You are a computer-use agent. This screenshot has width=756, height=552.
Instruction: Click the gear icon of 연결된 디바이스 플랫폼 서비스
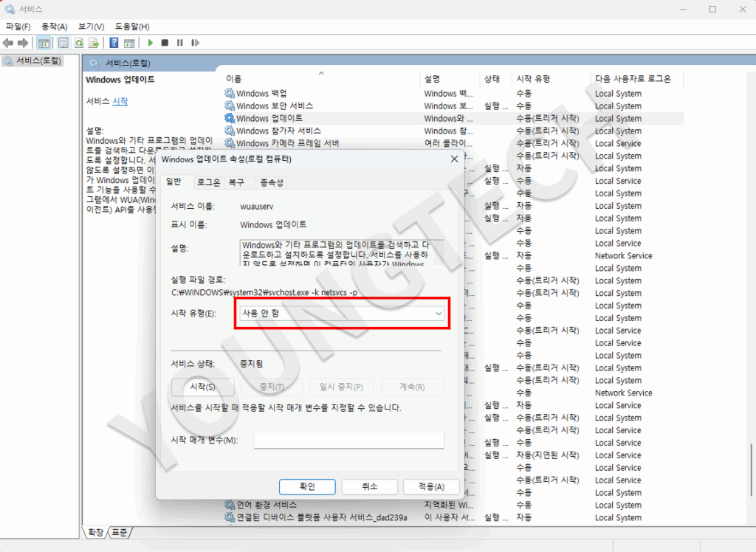click(x=230, y=517)
